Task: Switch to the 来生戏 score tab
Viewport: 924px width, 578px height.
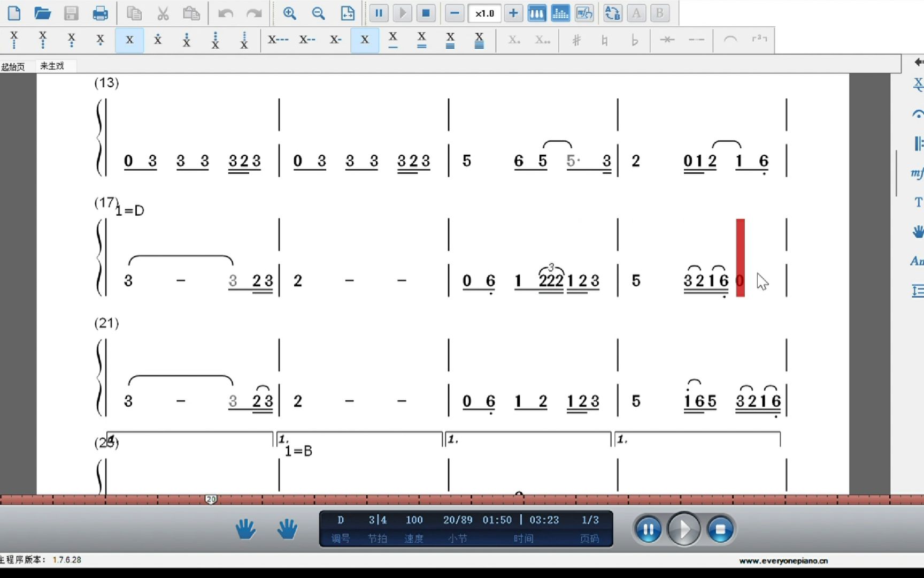Action: coord(52,66)
